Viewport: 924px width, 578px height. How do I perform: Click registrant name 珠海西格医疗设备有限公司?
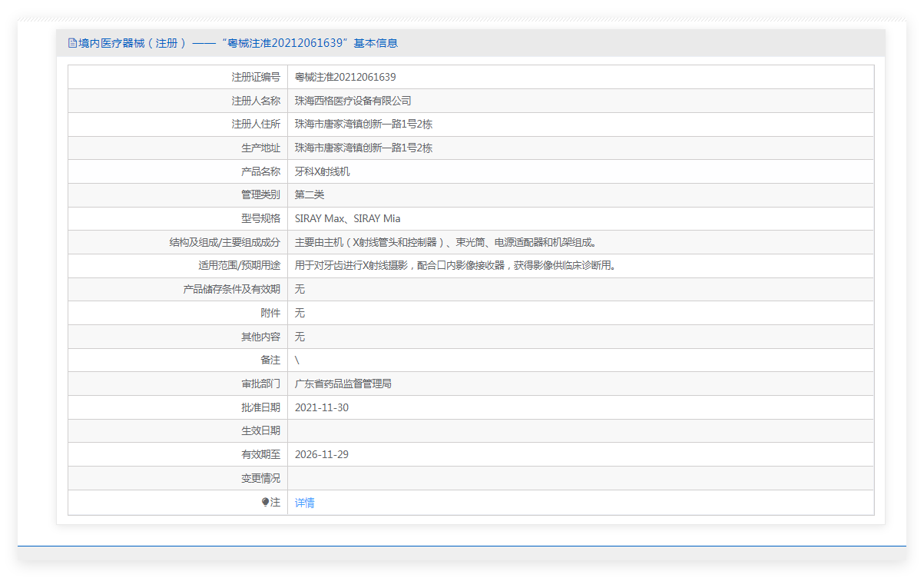click(x=353, y=101)
